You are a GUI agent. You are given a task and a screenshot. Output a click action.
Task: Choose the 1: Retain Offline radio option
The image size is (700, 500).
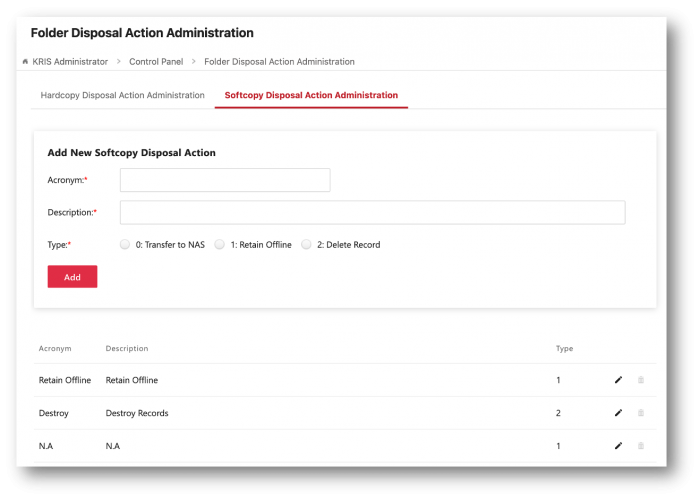click(220, 244)
